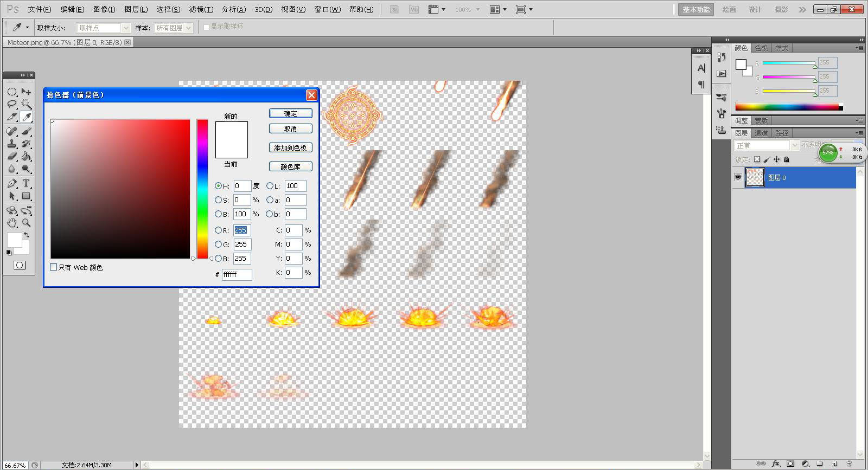Select the Elliptical Marquee tool
The image size is (868, 470).
click(12, 92)
